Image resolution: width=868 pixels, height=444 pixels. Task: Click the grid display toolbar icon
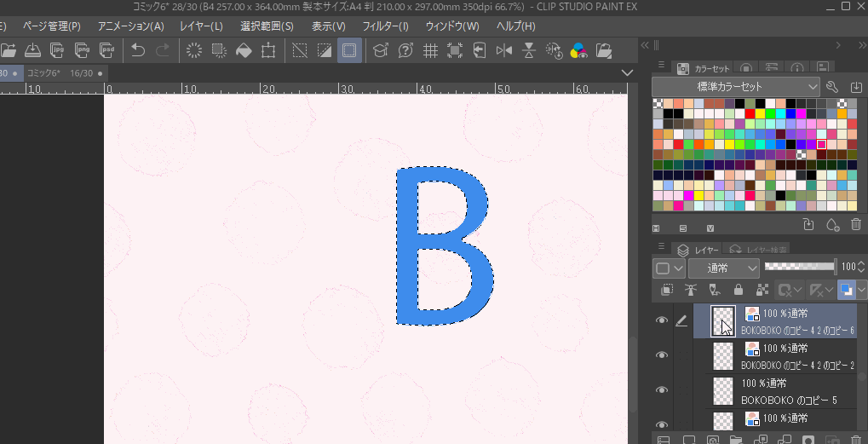[430, 50]
